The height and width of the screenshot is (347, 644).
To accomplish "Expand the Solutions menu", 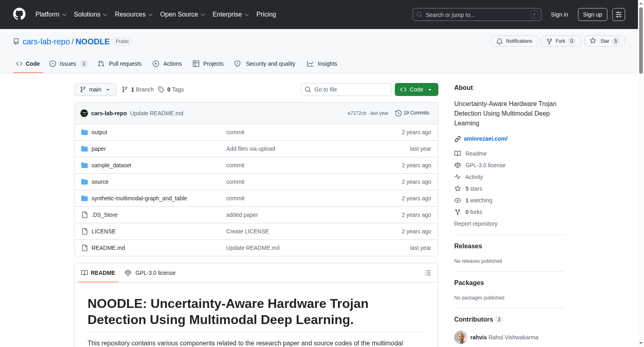I will [91, 15].
